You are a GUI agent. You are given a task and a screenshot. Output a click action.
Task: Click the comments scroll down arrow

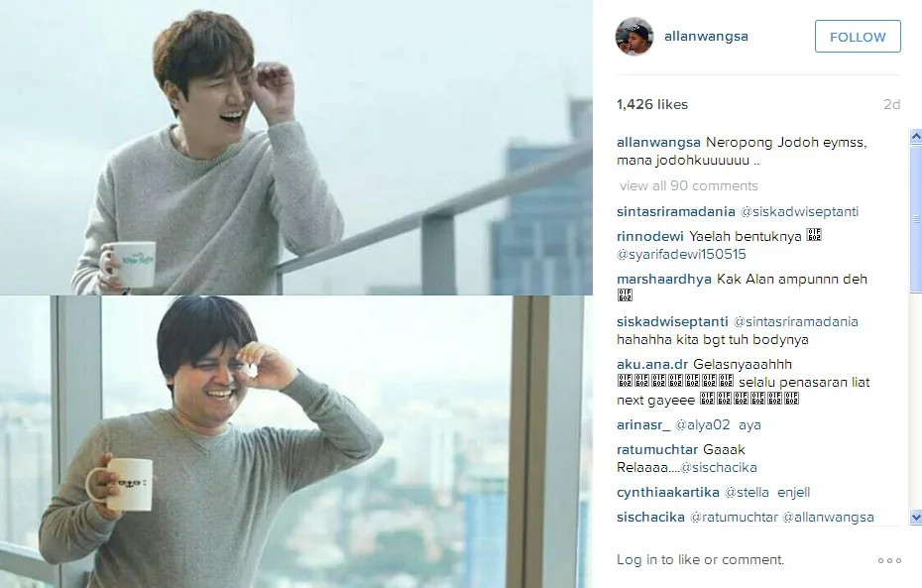[915, 517]
